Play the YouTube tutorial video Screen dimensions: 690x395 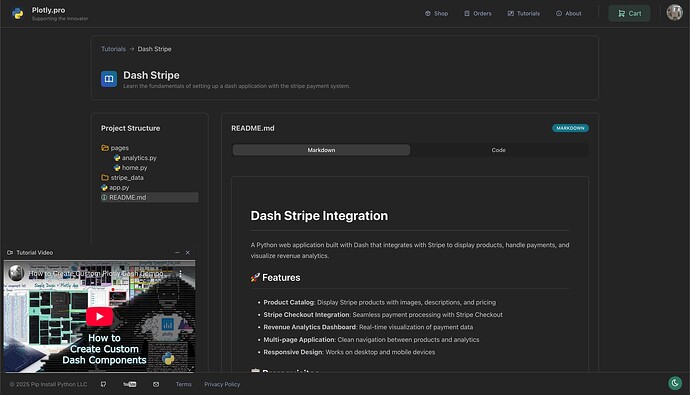point(99,316)
